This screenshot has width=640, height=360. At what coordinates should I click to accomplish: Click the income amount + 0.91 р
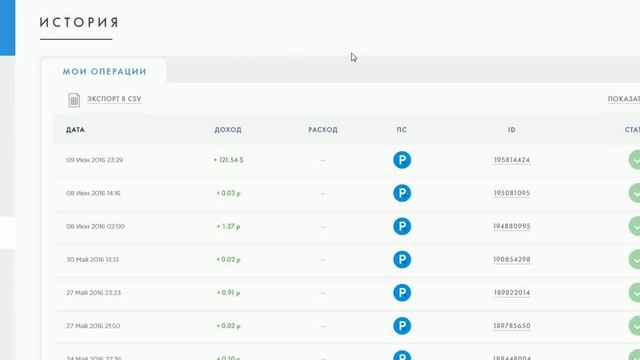(228, 293)
